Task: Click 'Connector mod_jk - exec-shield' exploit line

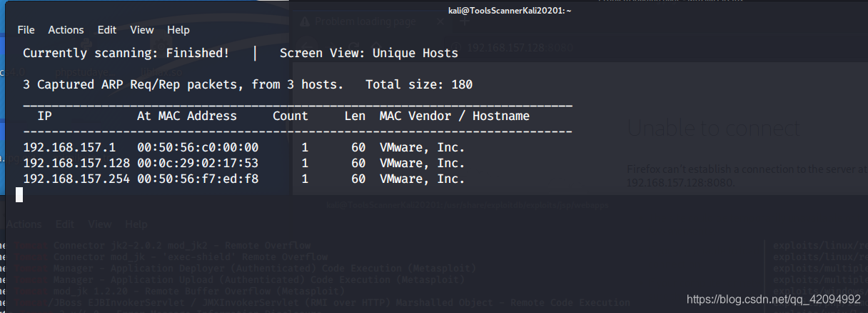Action: click(190, 257)
